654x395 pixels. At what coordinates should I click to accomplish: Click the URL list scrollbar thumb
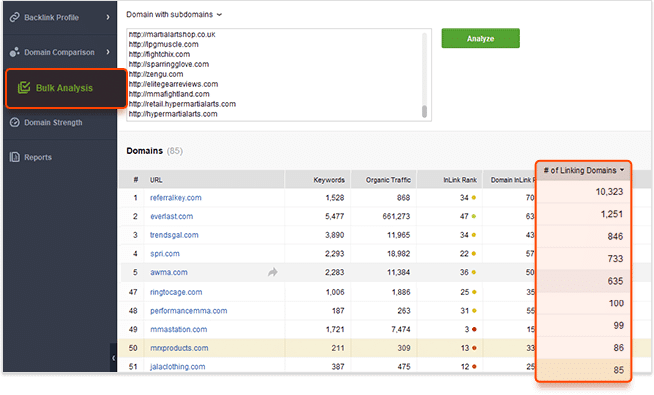click(425, 111)
